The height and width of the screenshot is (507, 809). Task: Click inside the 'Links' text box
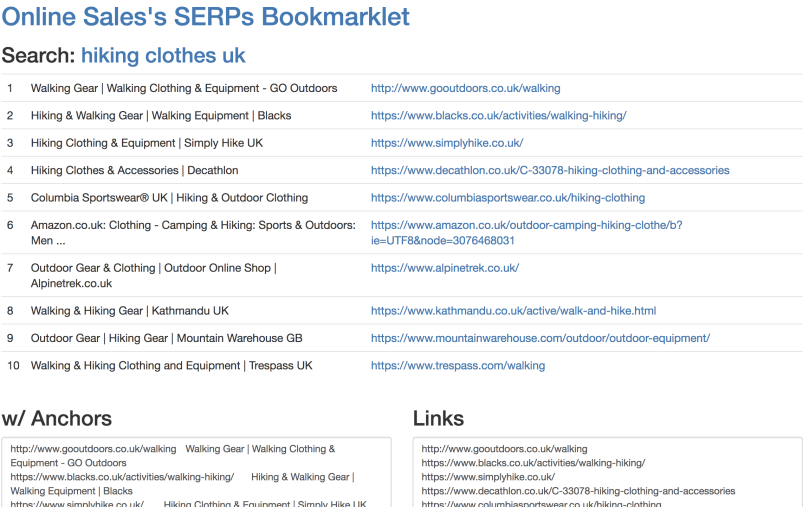(x=607, y=472)
